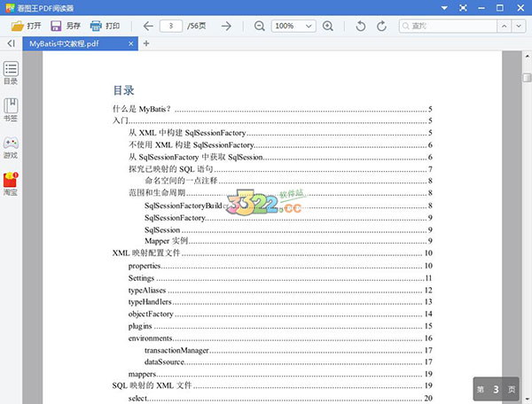Open the 目录 outline panel

[11, 73]
